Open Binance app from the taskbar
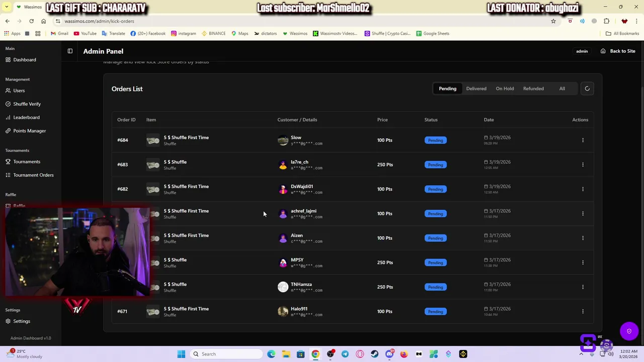 (463, 354)
